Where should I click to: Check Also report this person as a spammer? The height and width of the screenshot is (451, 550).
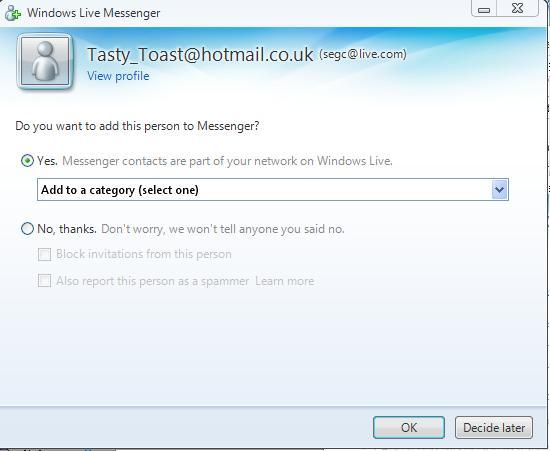pyautogui.click(x=45, y=281)
